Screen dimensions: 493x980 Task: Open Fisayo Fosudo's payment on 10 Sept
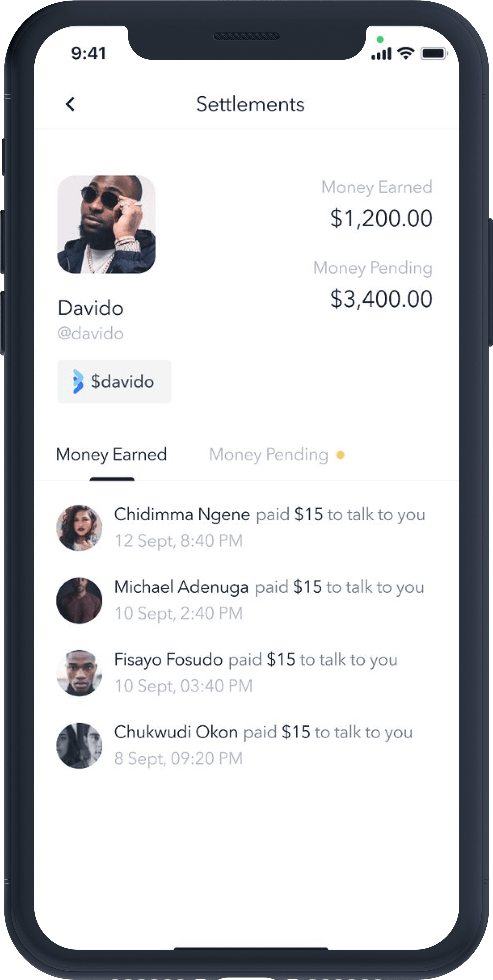[246, 673]
